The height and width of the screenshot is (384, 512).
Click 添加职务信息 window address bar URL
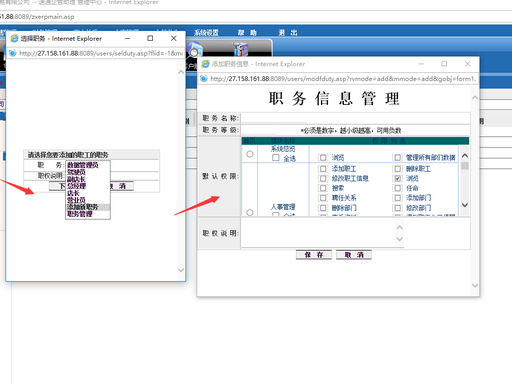(343, 79)
